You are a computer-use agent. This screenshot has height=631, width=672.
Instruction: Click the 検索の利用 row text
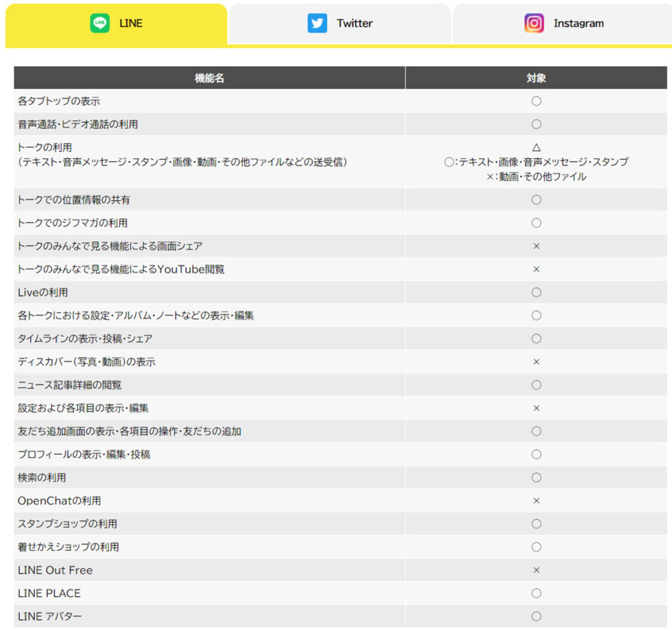click(42, 478)
